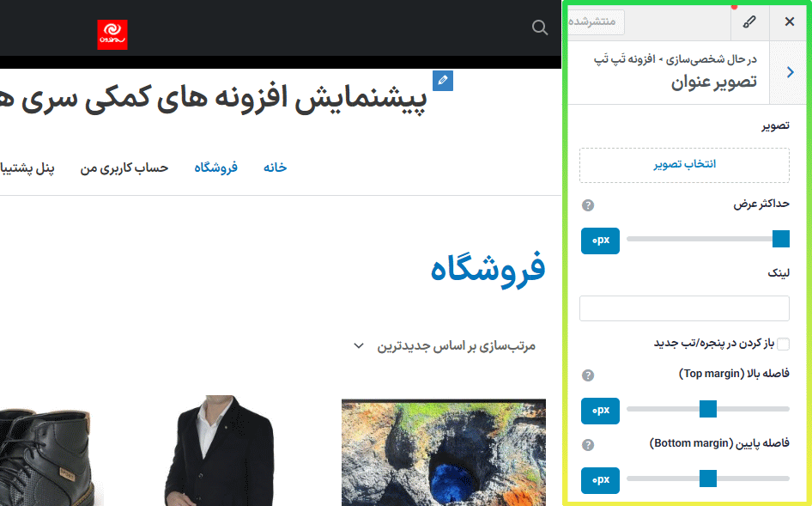Click the pencil icon in the customizer top bar
Viewport: 812px width, 506px height.
pyautogui.click(x=750, y=21)
